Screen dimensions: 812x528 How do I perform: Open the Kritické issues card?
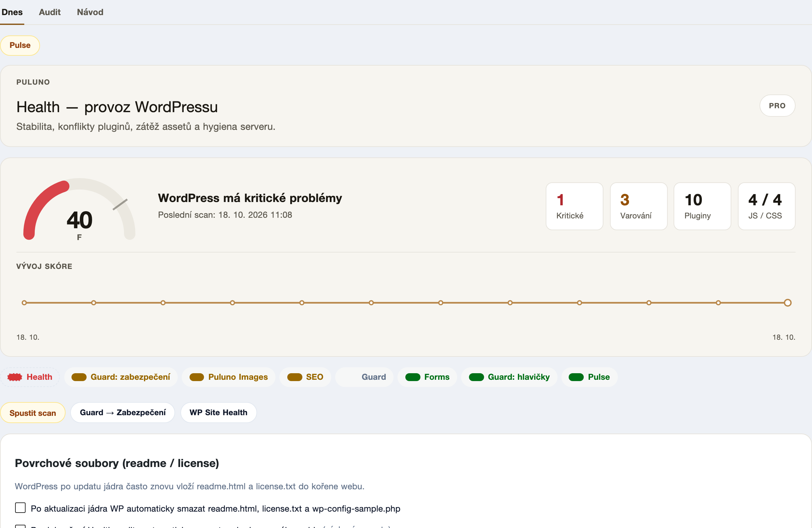574,206
